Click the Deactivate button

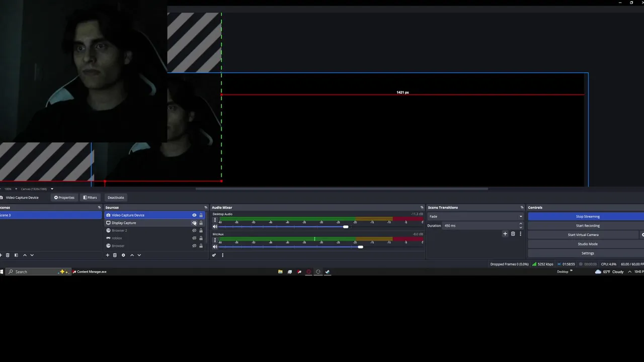coord(116,198)
